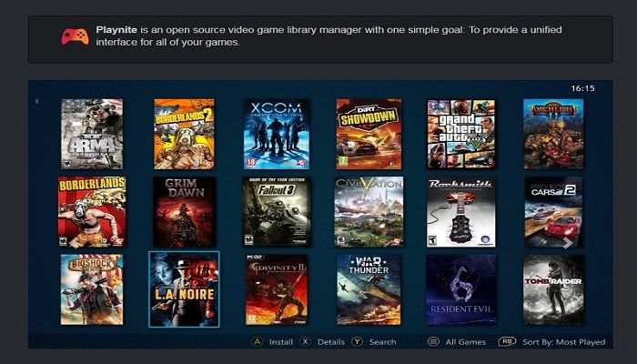Image resolution: width=637 pixels, height=364 pixels.
Task: Choose the Dirt Showdown cover
Action: [x=369, y=134]
